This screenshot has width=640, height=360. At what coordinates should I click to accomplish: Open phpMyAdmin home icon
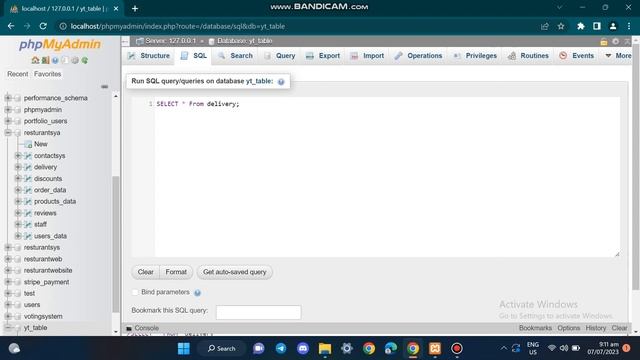(x=35, y=60)
